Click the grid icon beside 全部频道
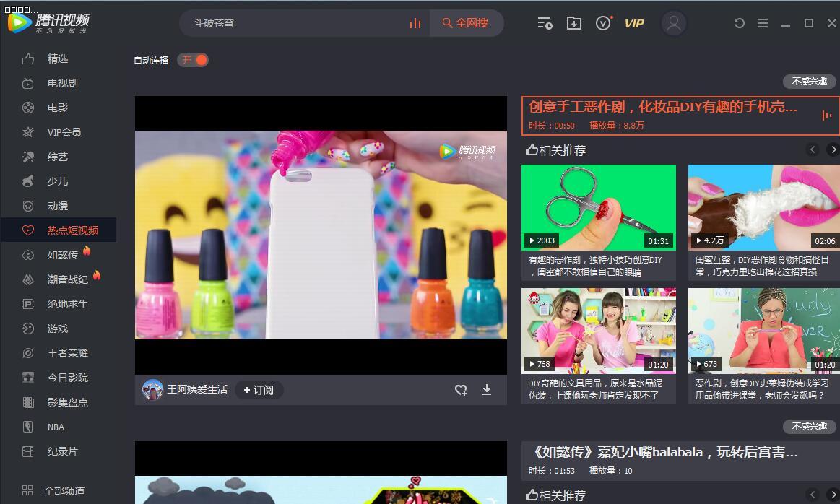 (27, 490)
